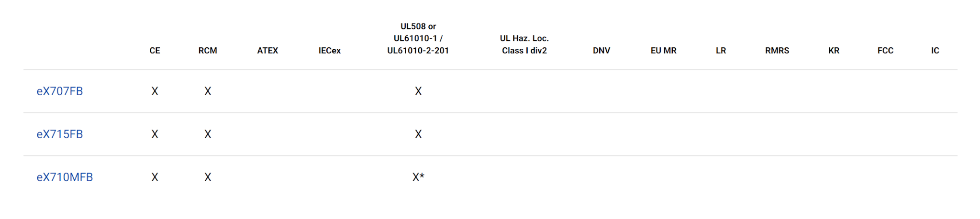The height and width of the screenshot is (219, 980).
Task: Select the IECex column header
Action: pyautogui.click(x=330, y=51)
